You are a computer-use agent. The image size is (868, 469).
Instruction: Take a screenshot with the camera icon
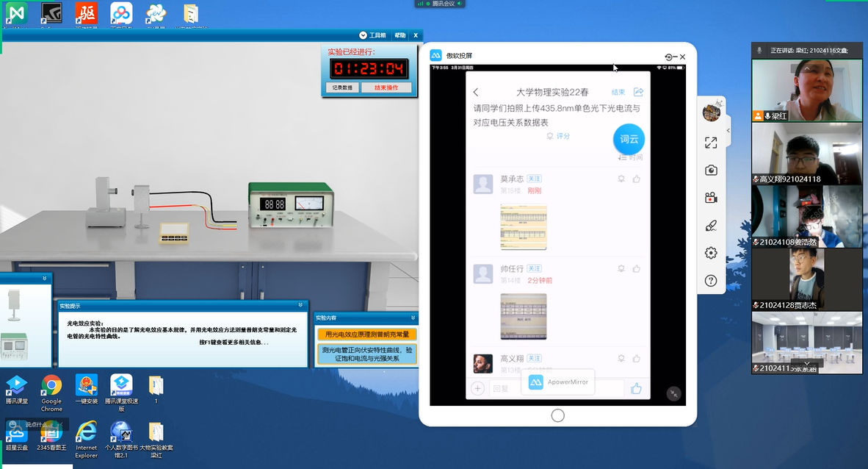pos(711,171)
